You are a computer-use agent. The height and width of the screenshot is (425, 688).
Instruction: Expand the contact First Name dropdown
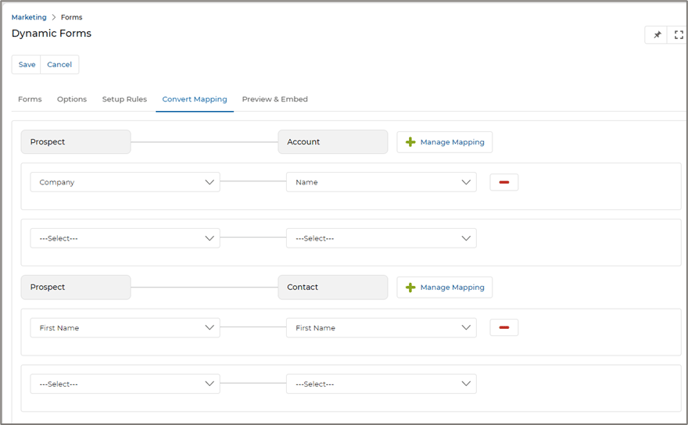(x=380, y=328)
